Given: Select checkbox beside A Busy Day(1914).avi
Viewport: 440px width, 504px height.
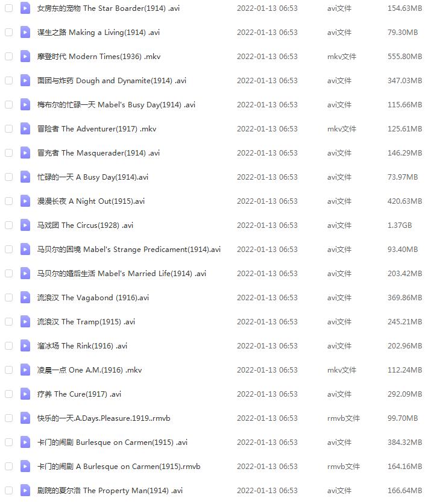Looking at the screenshot, I should 9,177.
